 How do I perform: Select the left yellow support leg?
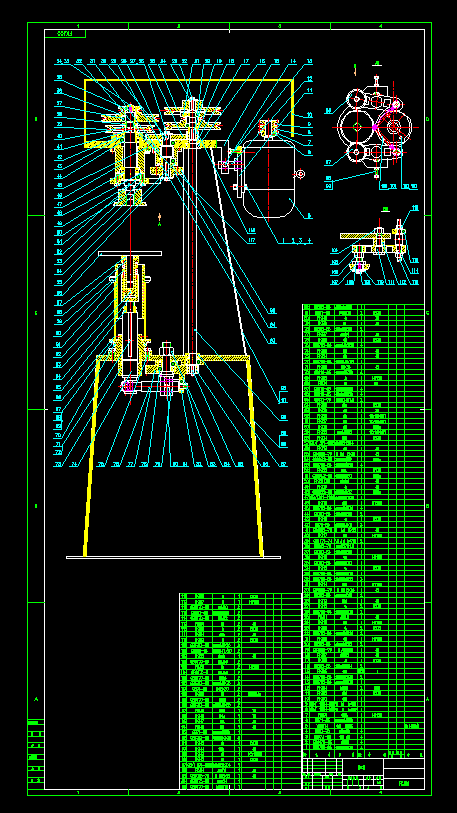tap(90, 457)
